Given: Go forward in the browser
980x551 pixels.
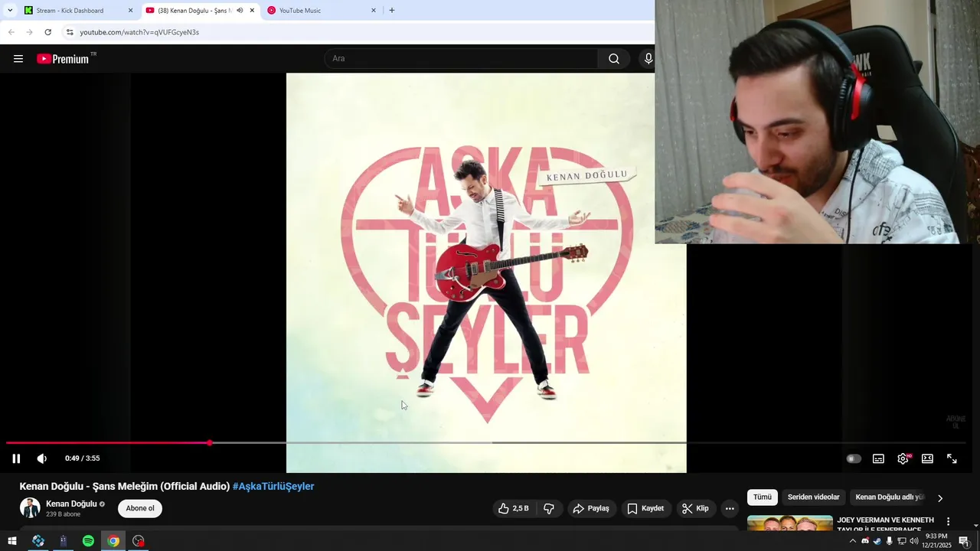Looking at the screenshot, I should (29, 32).
